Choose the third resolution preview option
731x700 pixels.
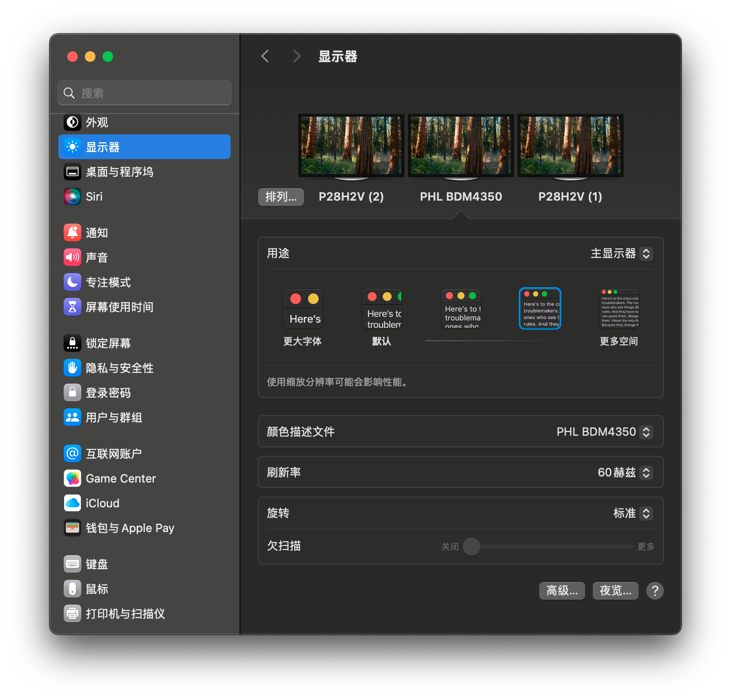click(461, 308)
